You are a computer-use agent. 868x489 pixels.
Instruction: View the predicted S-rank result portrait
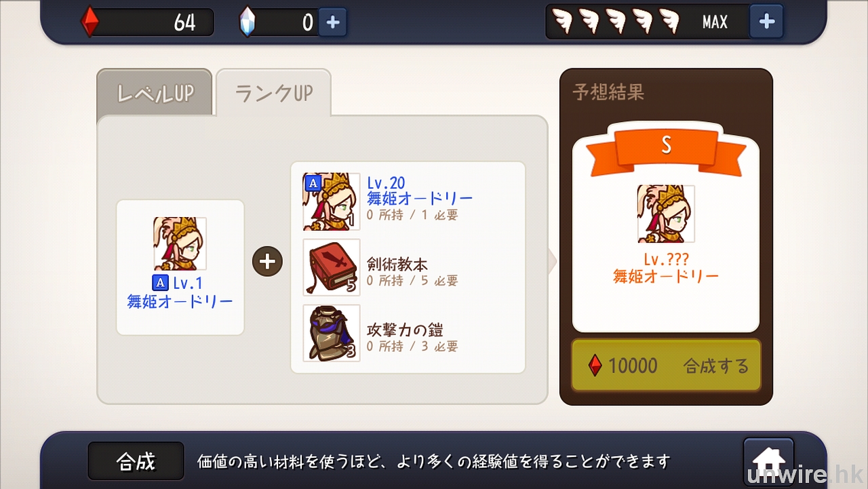(x=666, y=214)
